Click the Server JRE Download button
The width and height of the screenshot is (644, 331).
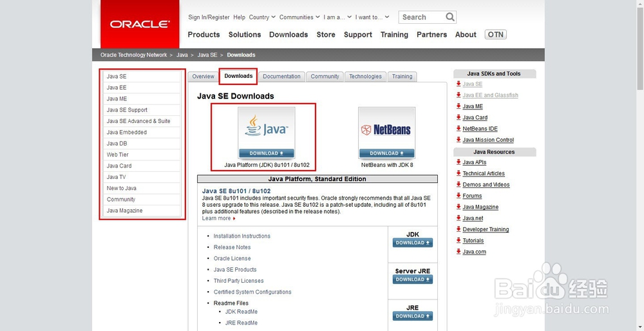click(412, 279)
